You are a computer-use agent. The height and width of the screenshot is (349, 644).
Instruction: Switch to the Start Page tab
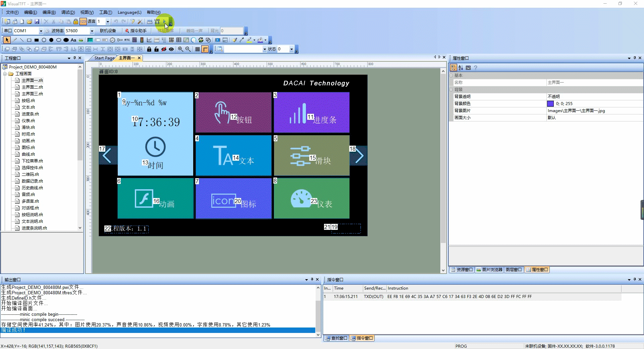(104, 58)
